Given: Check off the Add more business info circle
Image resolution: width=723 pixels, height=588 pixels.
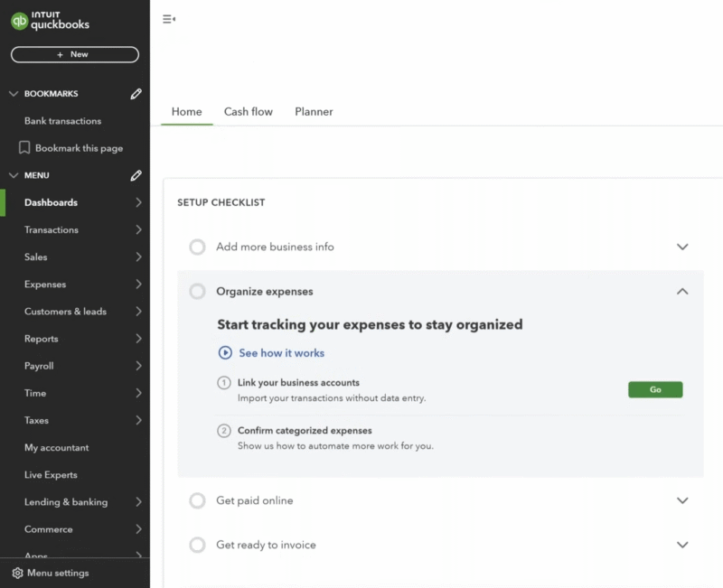Looking at the screenshot, I should point(196,247).
